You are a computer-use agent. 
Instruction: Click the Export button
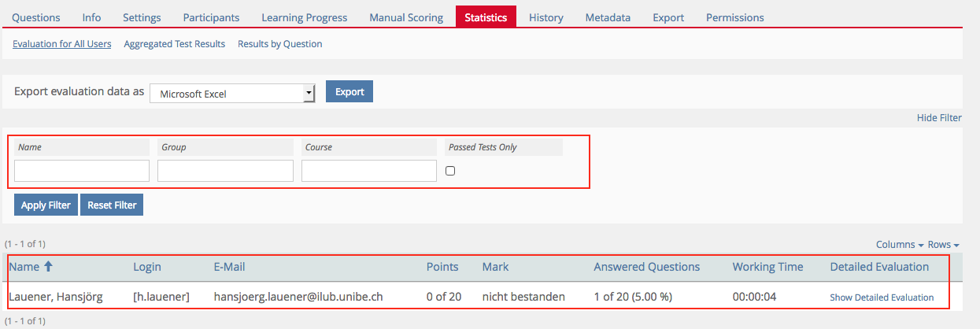[349, 92]
